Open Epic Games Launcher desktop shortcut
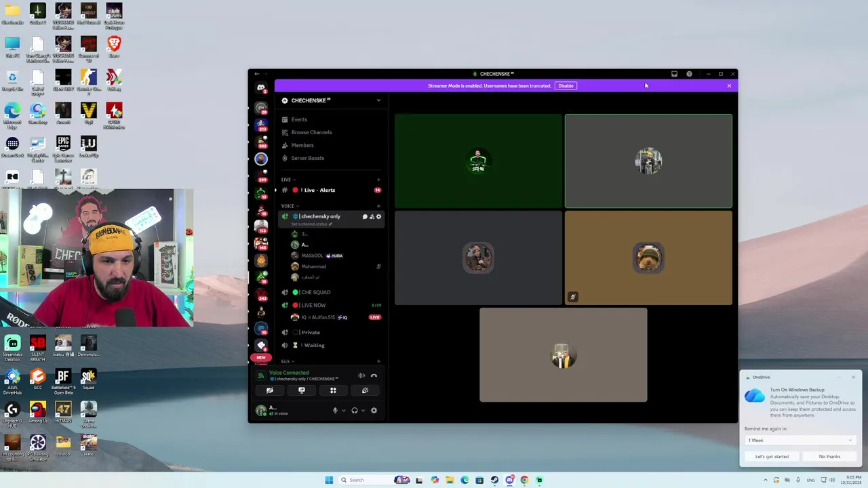This screenshot has width=868, height=488. [x=63, y=148]
